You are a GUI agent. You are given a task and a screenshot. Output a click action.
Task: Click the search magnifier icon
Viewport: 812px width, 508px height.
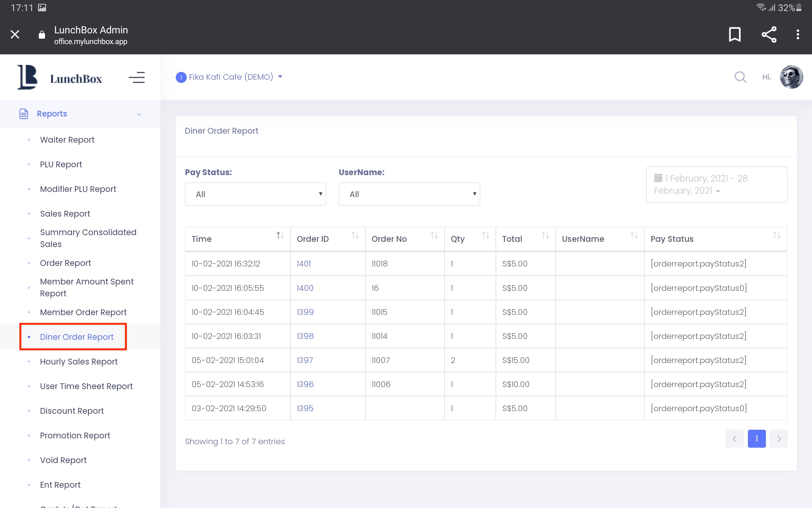[x=740, y=77]
